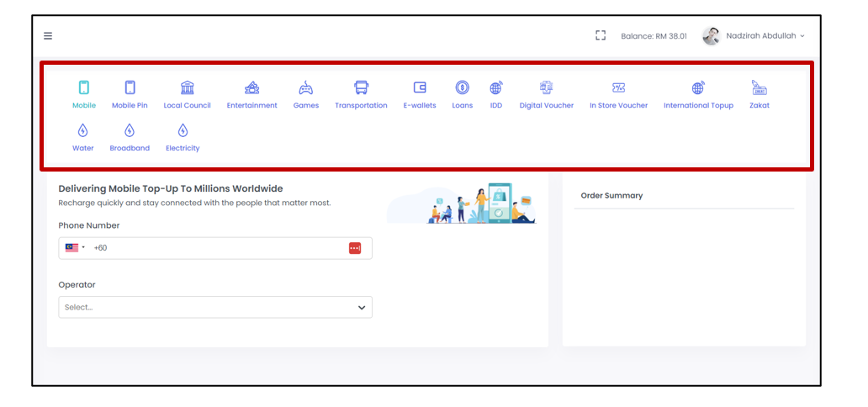Click the Local Council tab label
Viewport: 868px width, 407px height.
tap(187, 105)
